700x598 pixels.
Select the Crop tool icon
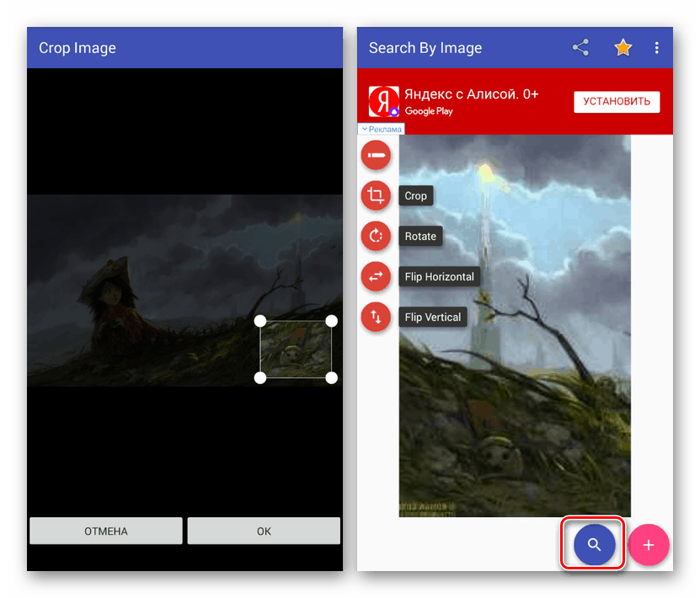pos(376,195)
